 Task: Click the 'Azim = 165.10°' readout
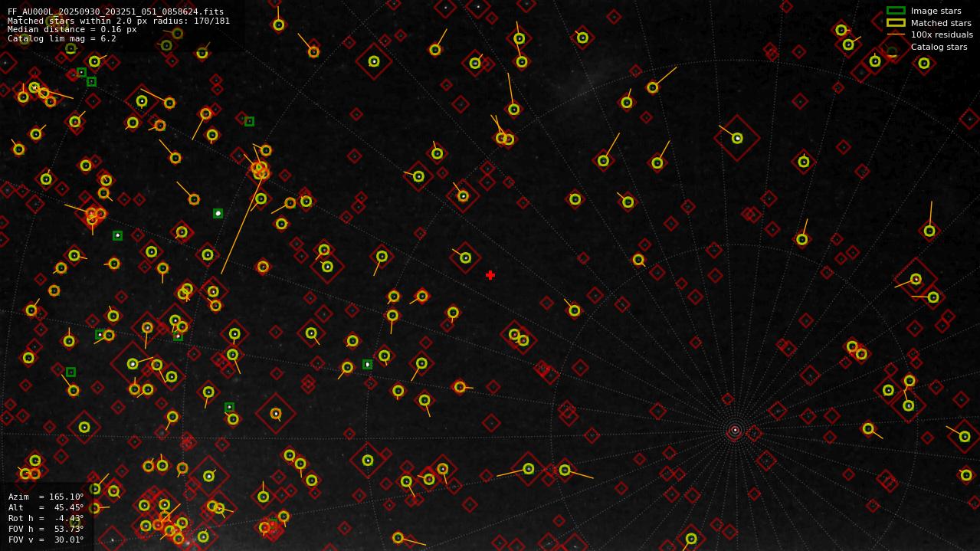pyautogui.click(x=46, y=497)
